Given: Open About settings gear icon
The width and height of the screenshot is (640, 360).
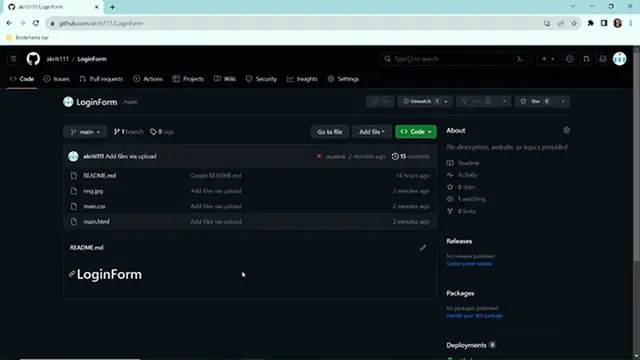Looking at the screenshot, I should [x=567, y=130].
